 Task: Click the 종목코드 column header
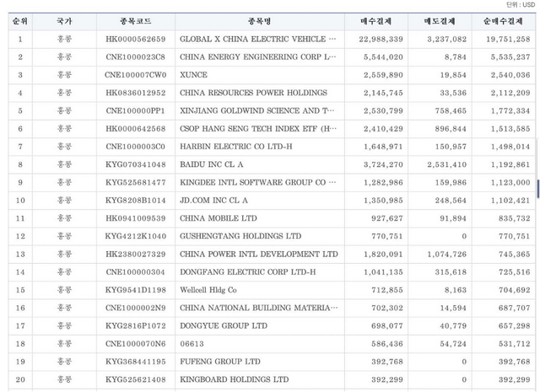(x=136, y=21)
